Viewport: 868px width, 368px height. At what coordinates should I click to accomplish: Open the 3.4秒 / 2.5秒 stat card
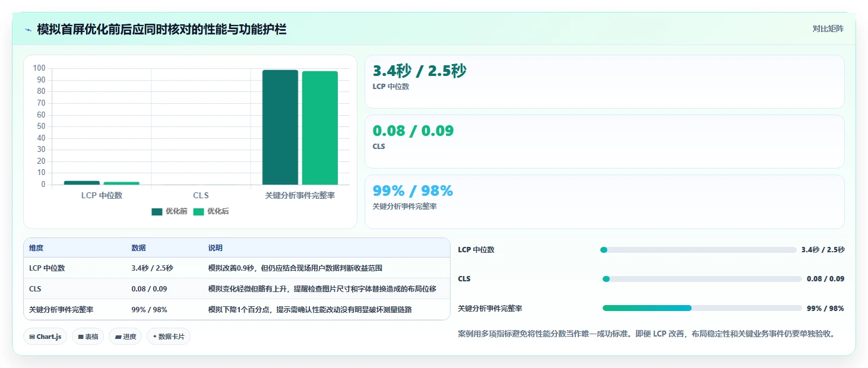point(604,81)
